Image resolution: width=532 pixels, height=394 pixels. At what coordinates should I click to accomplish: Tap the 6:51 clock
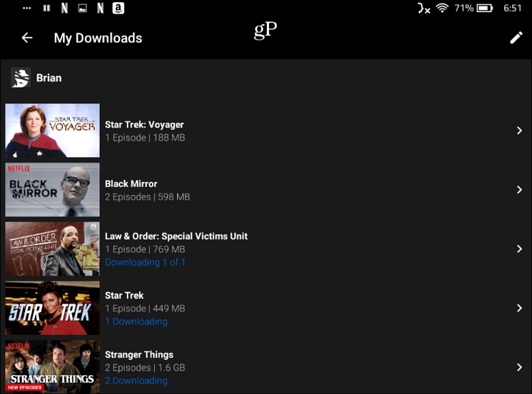(512, 8)
